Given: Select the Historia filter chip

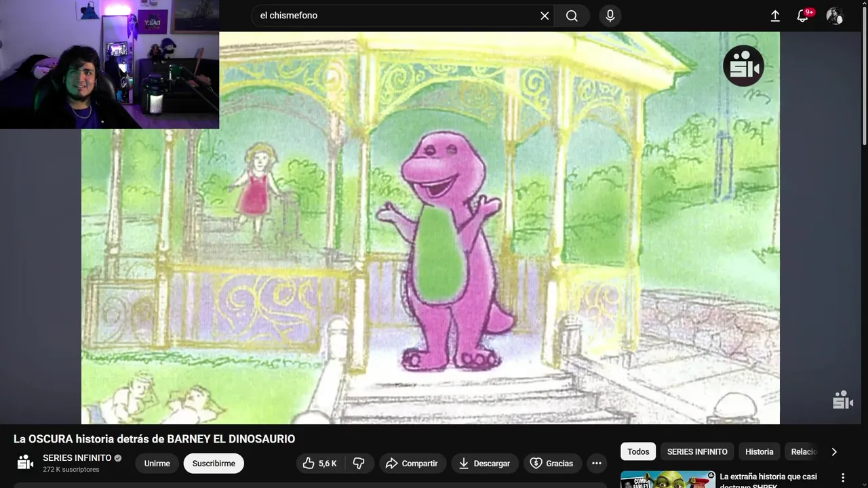Looking at the screenshot, I should click(x=759, y=451).
